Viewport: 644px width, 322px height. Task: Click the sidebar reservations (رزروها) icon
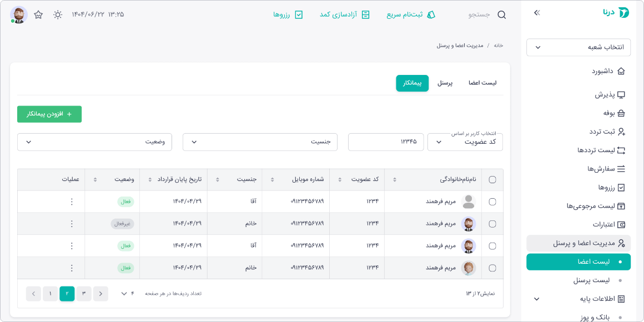pos(621,187)
